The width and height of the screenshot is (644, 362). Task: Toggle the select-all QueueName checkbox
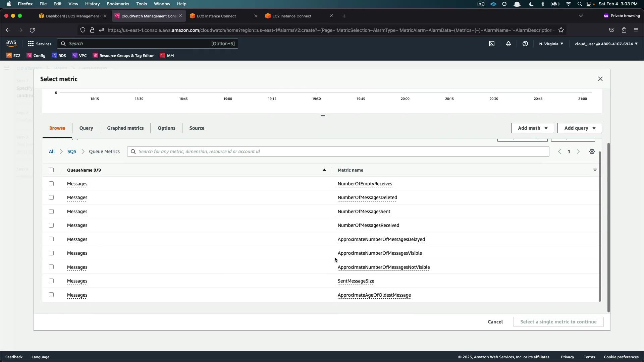coord(51,170)
